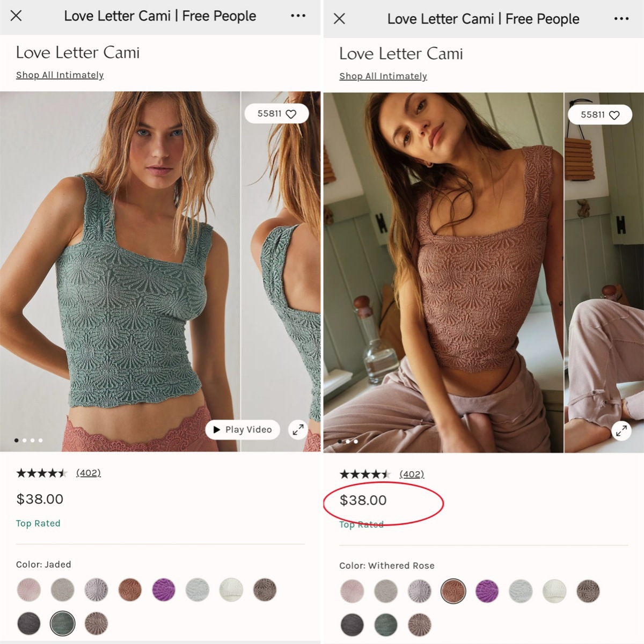Pick the white swatch on left page

[x=231, y=589]
